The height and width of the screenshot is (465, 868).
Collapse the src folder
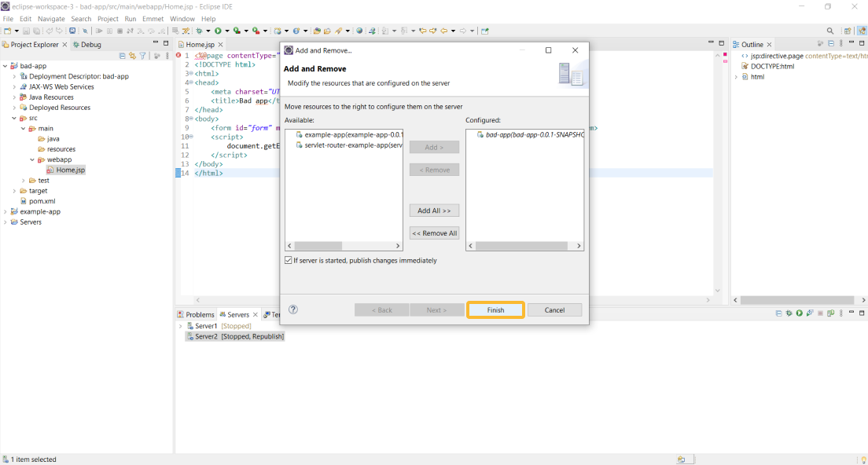pos(14,119)
